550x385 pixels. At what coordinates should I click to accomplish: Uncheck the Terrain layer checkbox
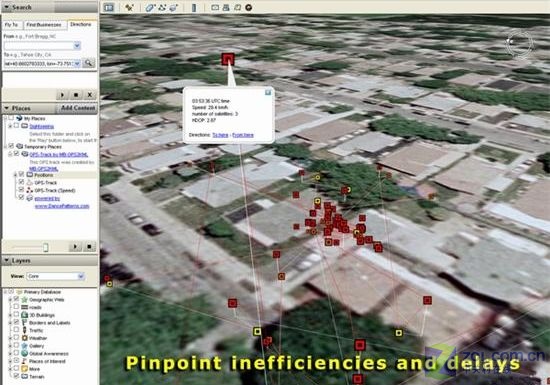pos(16,376)
